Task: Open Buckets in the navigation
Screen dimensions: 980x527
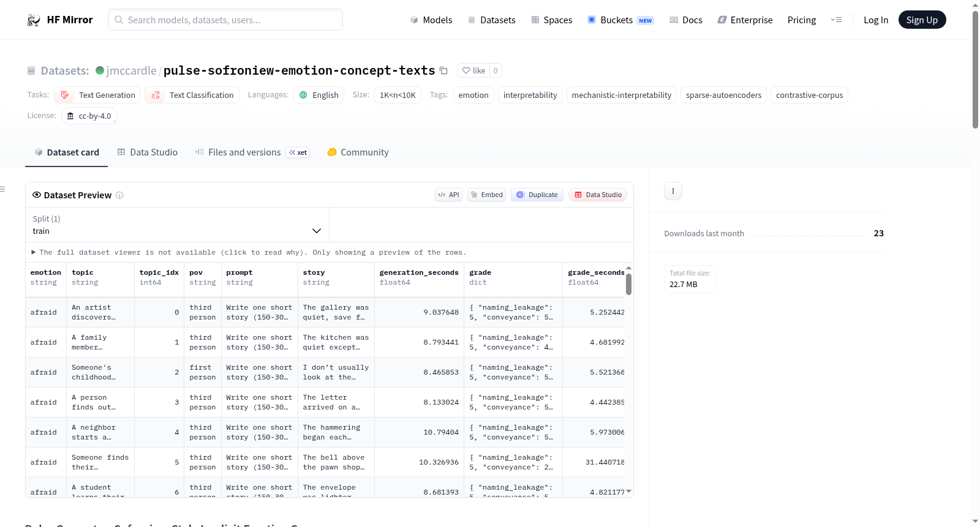Action: 620,20
